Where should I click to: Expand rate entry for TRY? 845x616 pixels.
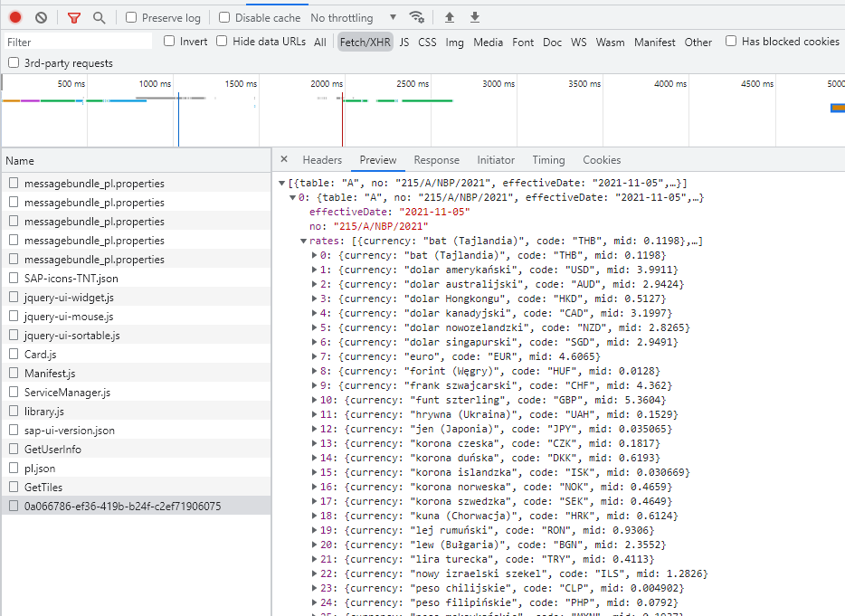click(314, 559)
